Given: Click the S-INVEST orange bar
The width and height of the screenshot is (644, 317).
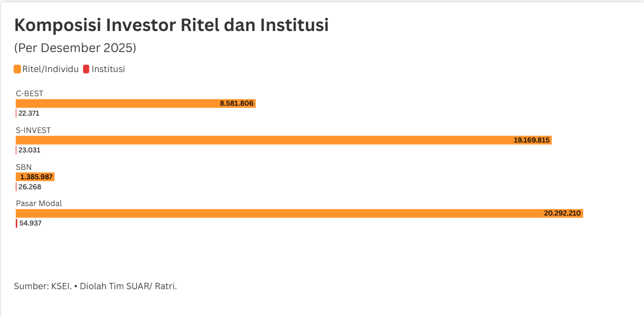Looking at the screenshot, I should pyautogui.click(x=263, y=140).
